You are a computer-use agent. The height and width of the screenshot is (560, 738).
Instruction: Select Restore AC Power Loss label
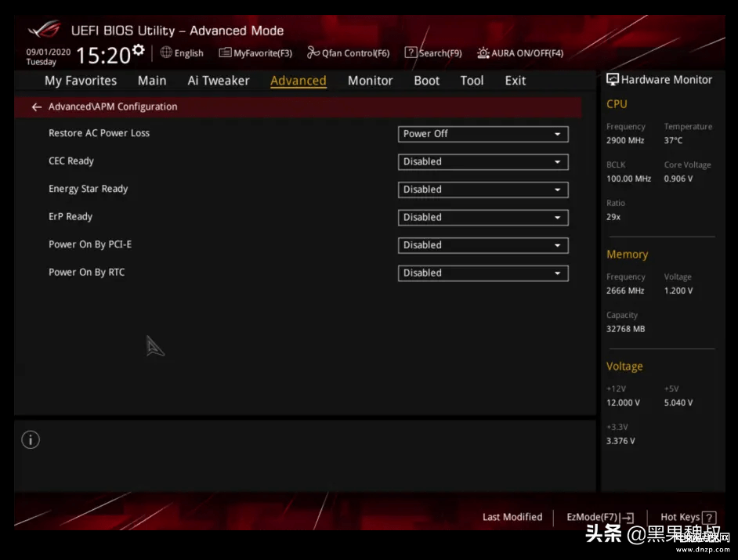(x=99, y=133)
